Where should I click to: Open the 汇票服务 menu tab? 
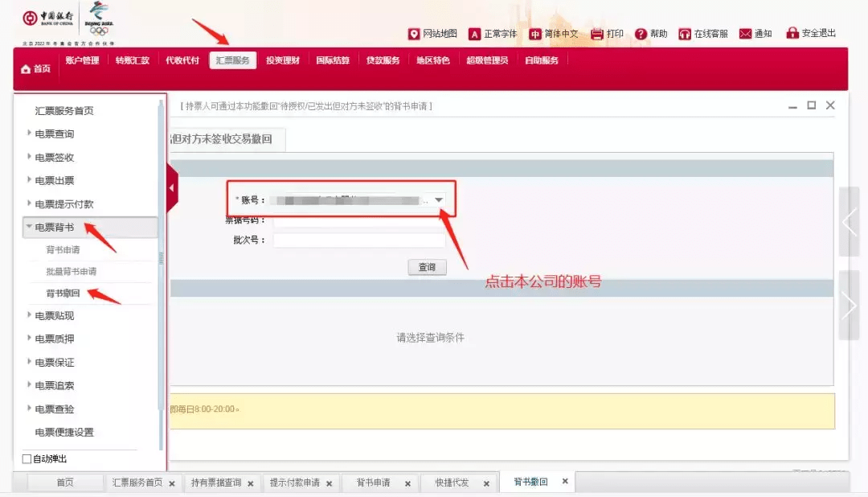tap(232, 60)
